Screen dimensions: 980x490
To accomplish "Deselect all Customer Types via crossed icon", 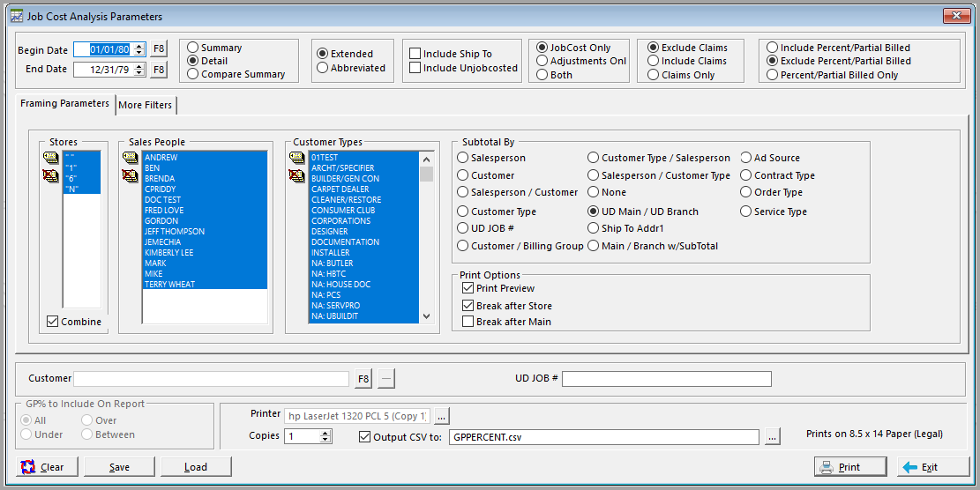I will click(x=297, y=176).
